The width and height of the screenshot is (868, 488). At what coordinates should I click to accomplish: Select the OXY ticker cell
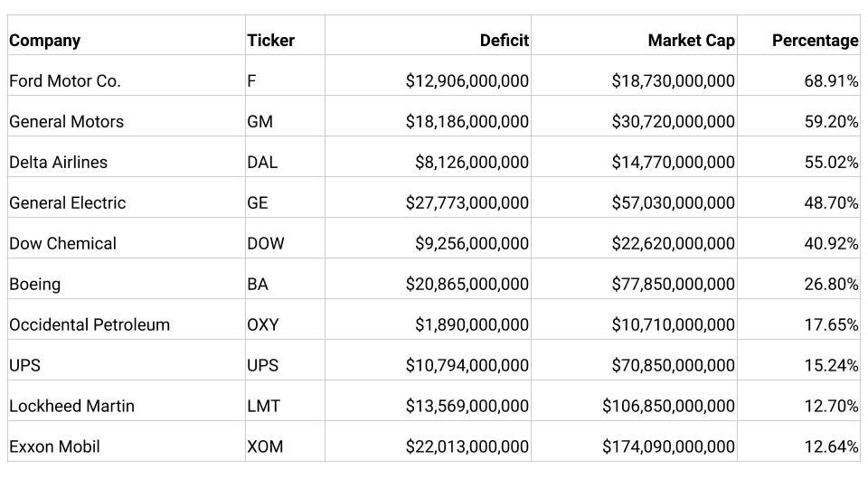coord(263,325)
